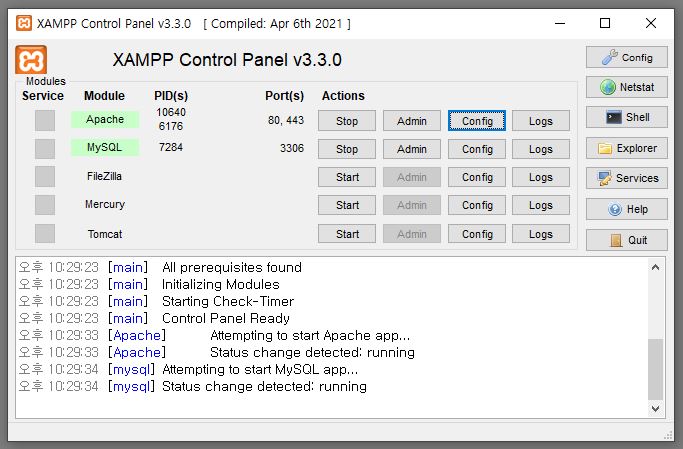This screenshot has height=449, width=683.
Task: Toggle the Apache service checkbox
Action: (x=45, y=121)
